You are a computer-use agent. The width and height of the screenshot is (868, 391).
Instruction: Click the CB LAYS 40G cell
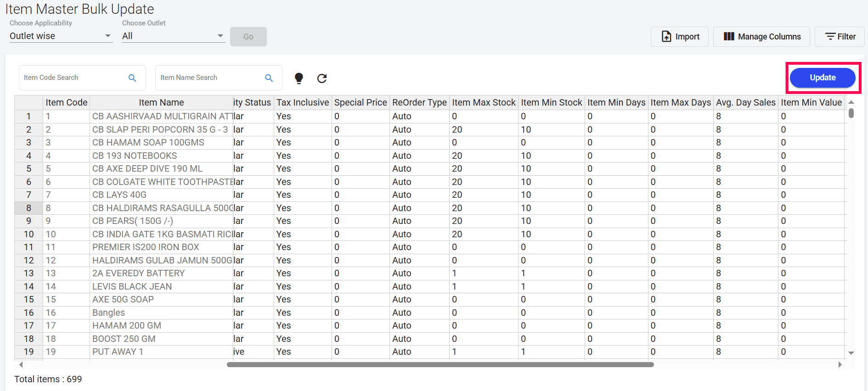pyautogui.click(x=162, y=195)
